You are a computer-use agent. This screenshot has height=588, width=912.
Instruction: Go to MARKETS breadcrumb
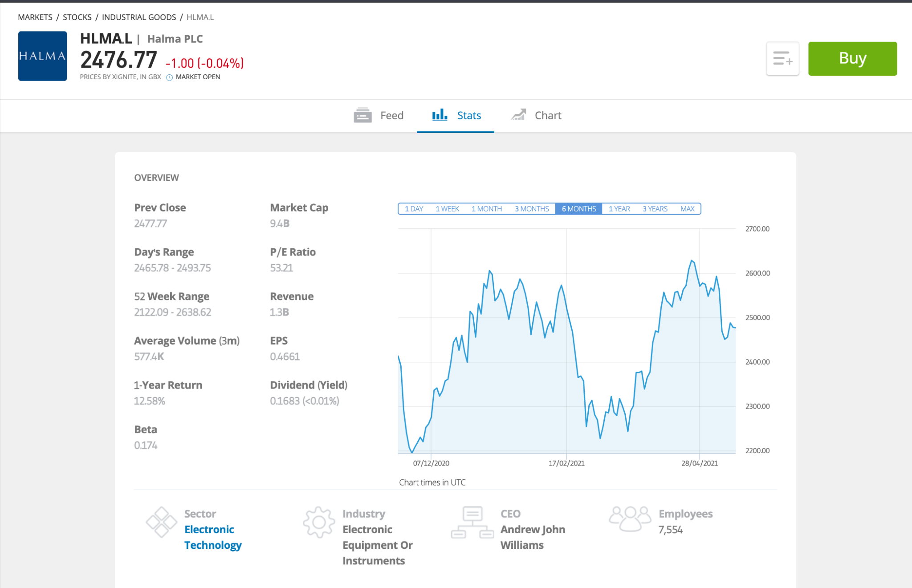(x=35, y=17)
